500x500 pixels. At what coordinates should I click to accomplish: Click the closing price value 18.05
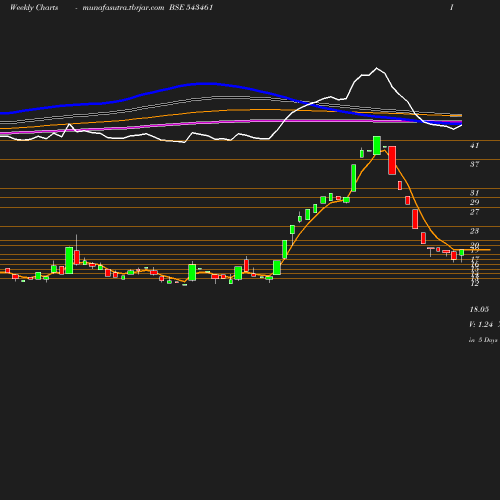click(479, 309)
